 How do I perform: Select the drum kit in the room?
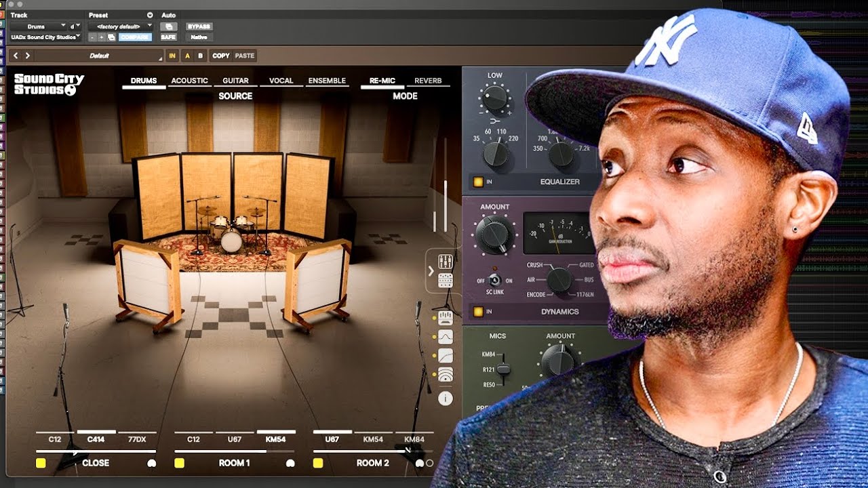231,230
